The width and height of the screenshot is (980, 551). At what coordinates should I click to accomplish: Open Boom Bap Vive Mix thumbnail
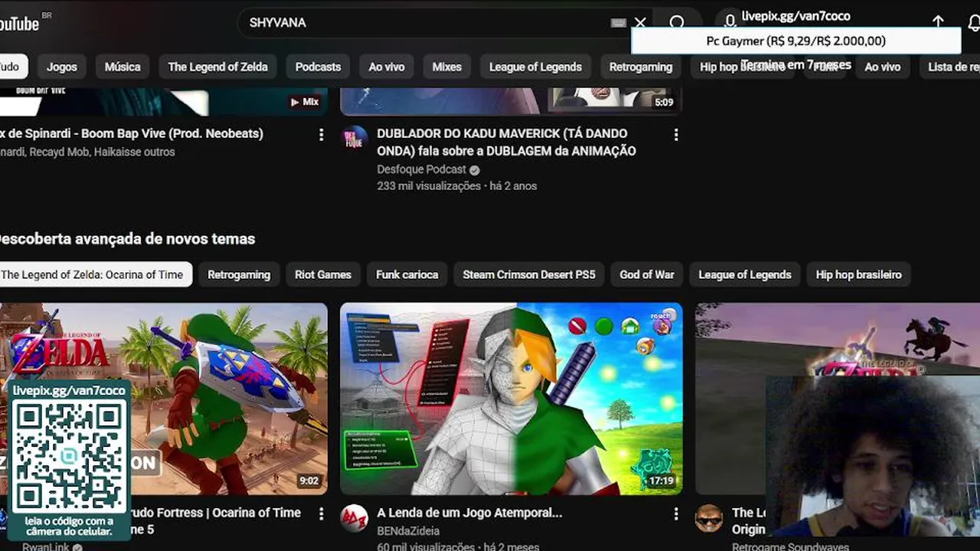[164, 101]
